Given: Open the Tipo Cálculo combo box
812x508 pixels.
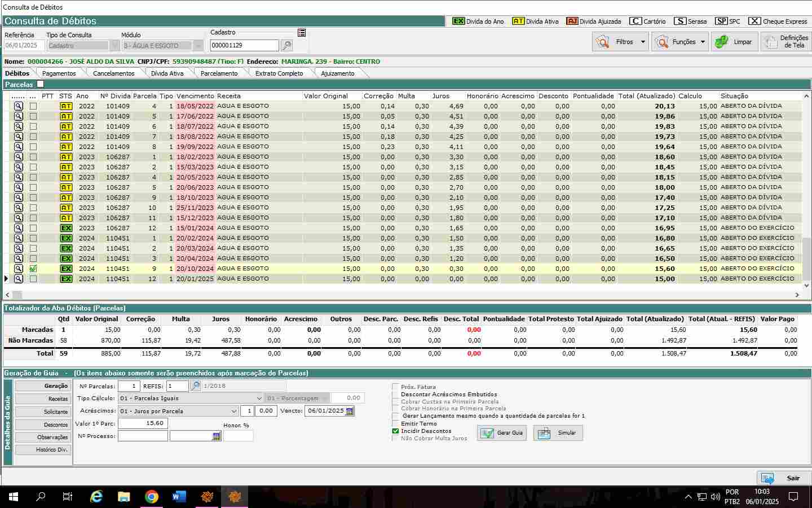Looking at the screenshot, I should [x=259, y=398].
